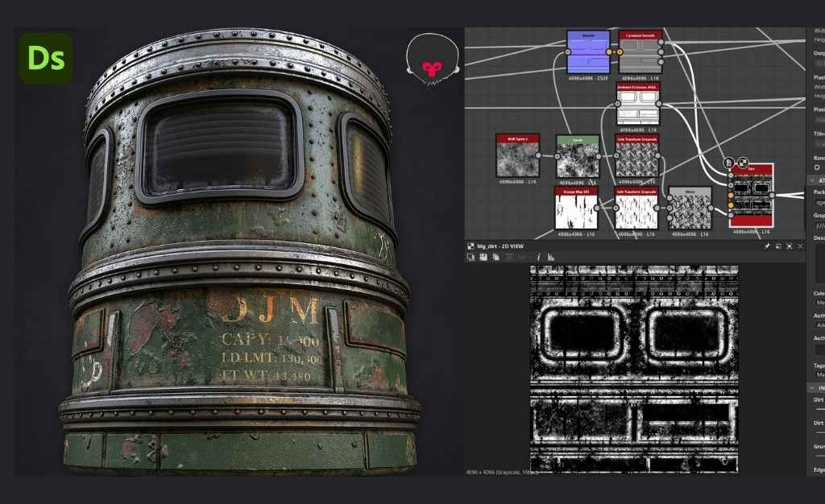
Task: Click the checkered badge above the Dirt node
Action: (x=743, y=162)
